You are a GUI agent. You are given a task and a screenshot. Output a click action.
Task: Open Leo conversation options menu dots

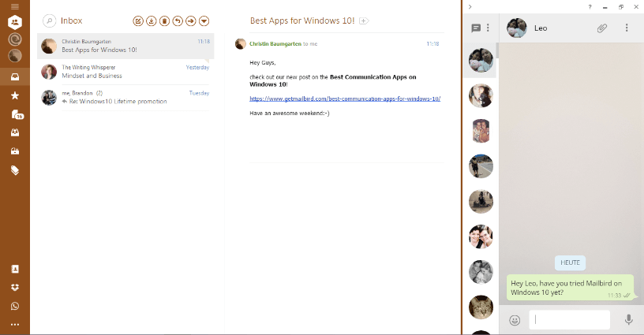627,28
